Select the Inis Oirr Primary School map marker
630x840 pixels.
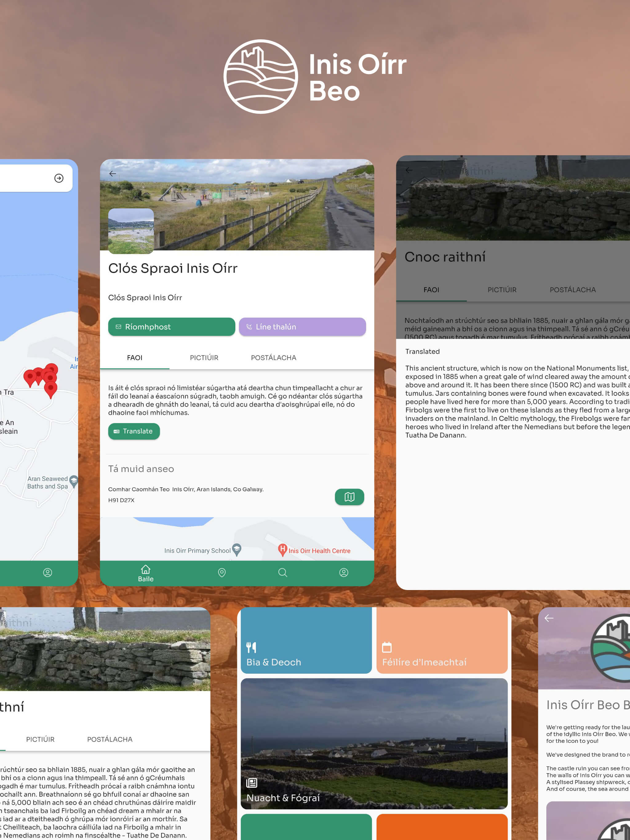point(237,549)
